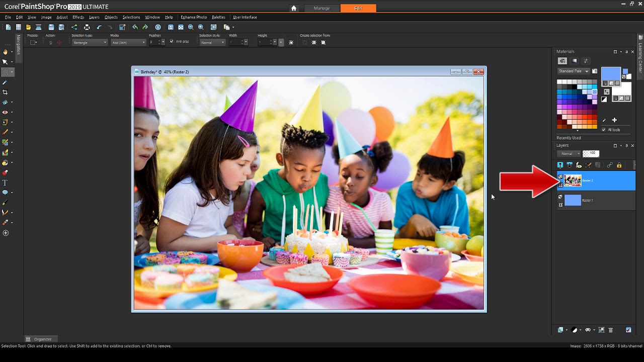Click the Delete Layer trash icon
644x362 pixels.
(x=611, y=330)
